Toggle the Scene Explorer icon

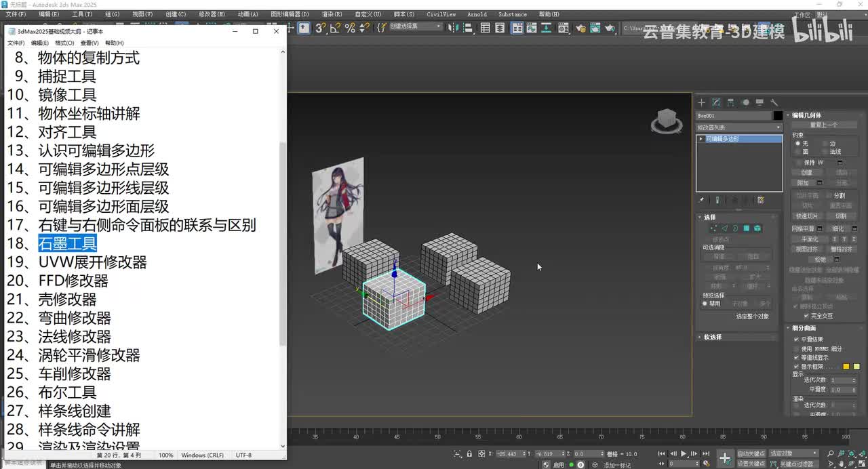tap(486, 28)
